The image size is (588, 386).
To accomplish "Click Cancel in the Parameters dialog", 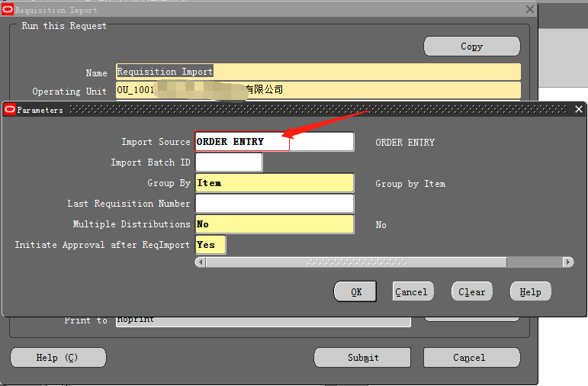I will (413, 291).
